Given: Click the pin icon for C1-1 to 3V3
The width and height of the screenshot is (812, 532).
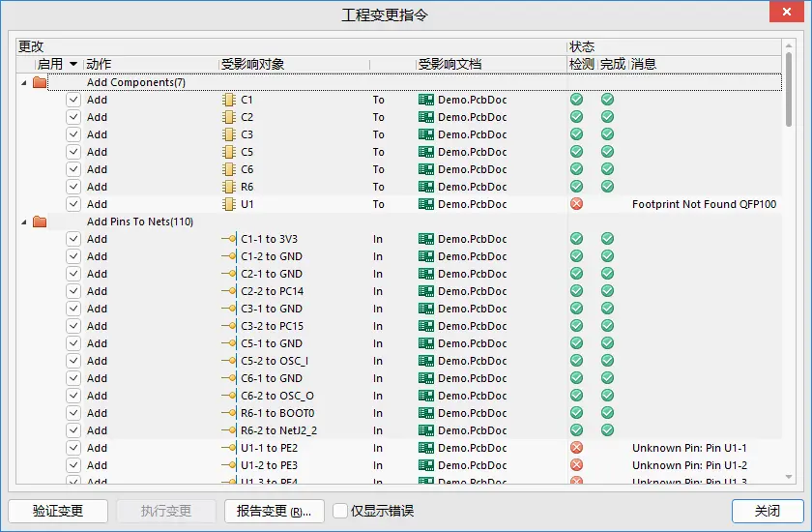Looking at the screenshot, I should click(229, 239).
